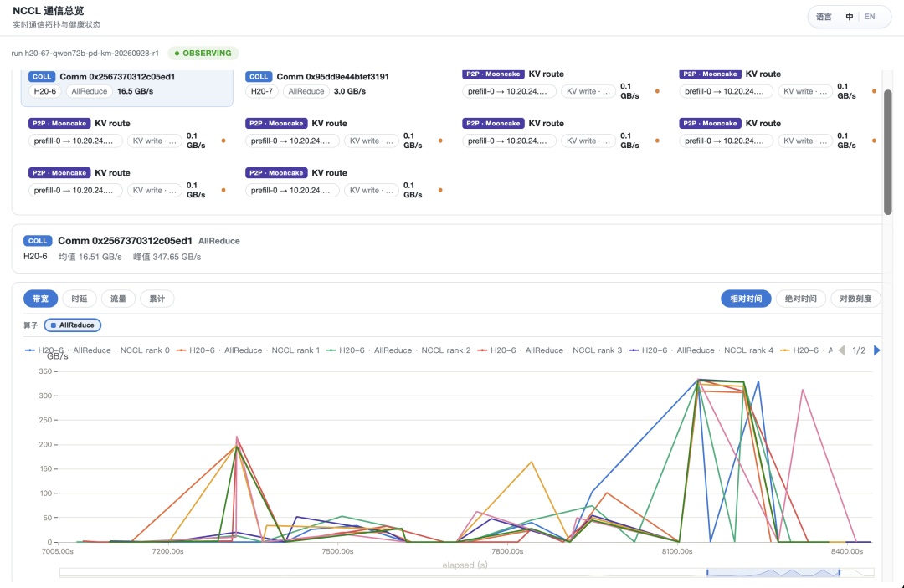Enable 对数刻度 log scale
The width and height of the screenshot is (904, 588).
(855, 299)
